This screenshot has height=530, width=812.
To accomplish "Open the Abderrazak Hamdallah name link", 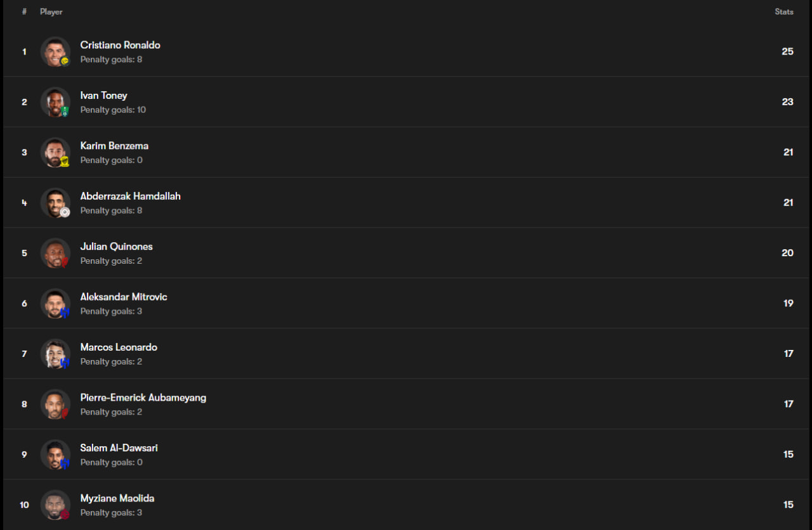I will [x=130, y=196].
